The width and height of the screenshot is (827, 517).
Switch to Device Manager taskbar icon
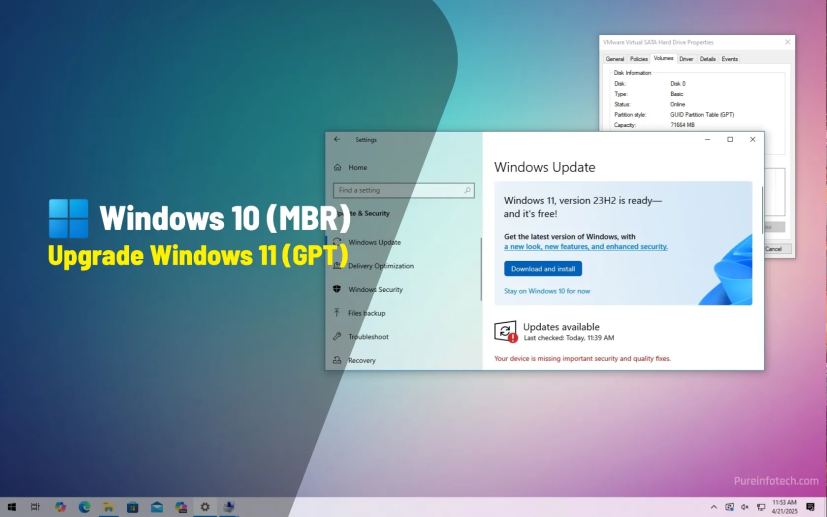coord(228,507)
